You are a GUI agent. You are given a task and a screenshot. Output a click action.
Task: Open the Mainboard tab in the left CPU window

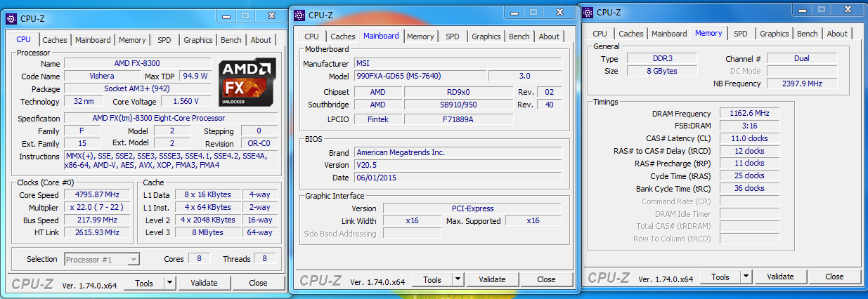click(93, 40)
